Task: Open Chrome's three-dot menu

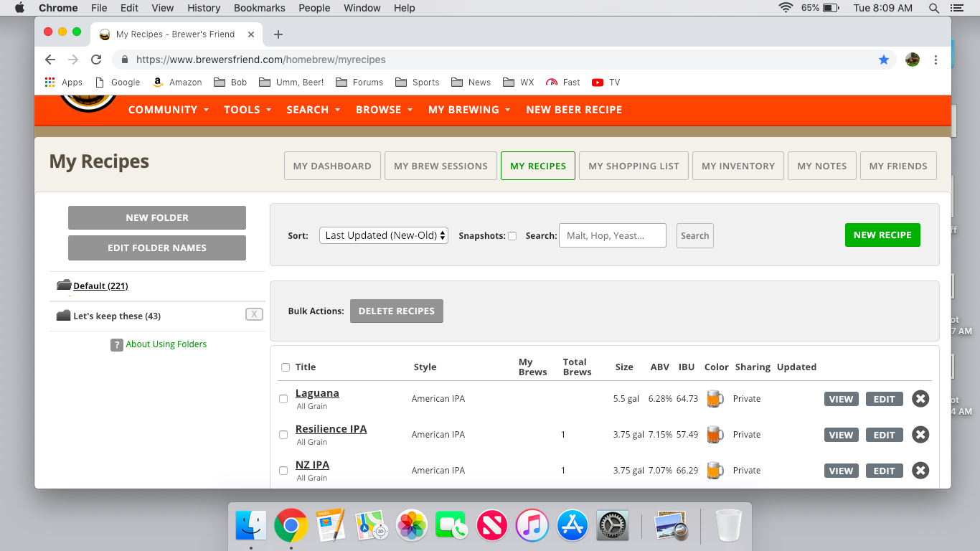Action: 936,60
